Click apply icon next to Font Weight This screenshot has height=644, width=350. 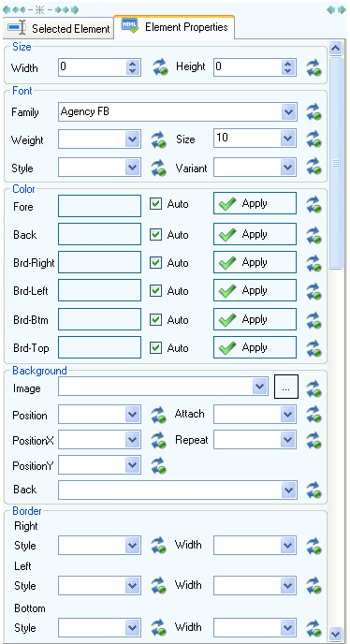click(159, 139)
